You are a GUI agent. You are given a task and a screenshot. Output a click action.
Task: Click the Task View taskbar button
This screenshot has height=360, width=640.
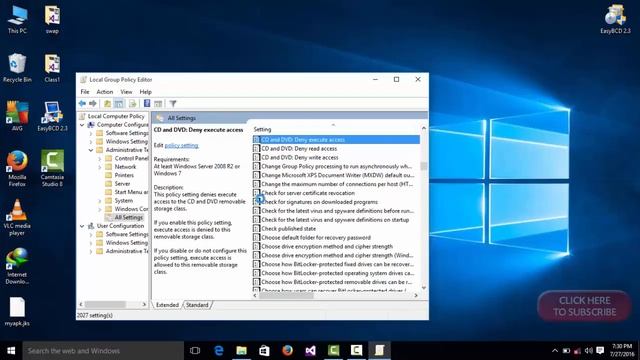pos(195,351)
